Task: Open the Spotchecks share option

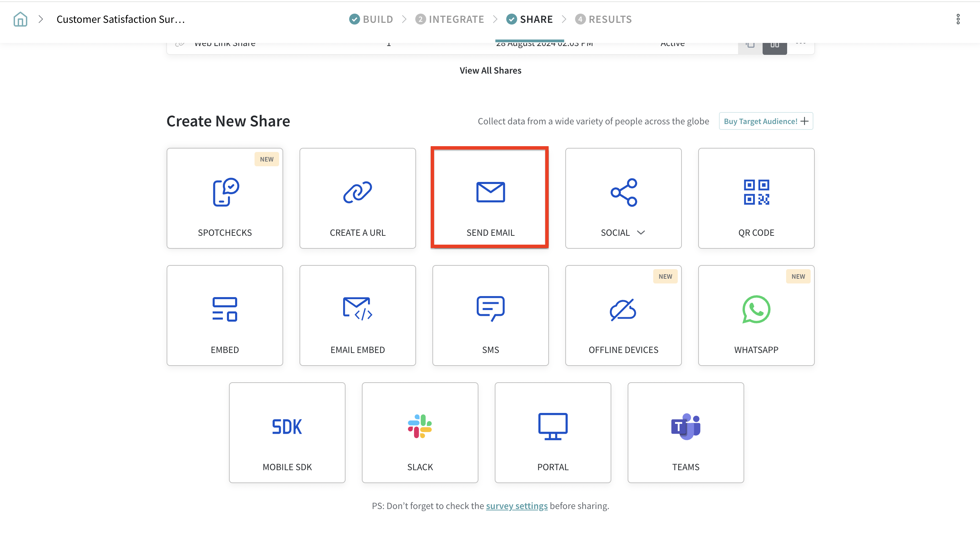Action: [225, 198]
